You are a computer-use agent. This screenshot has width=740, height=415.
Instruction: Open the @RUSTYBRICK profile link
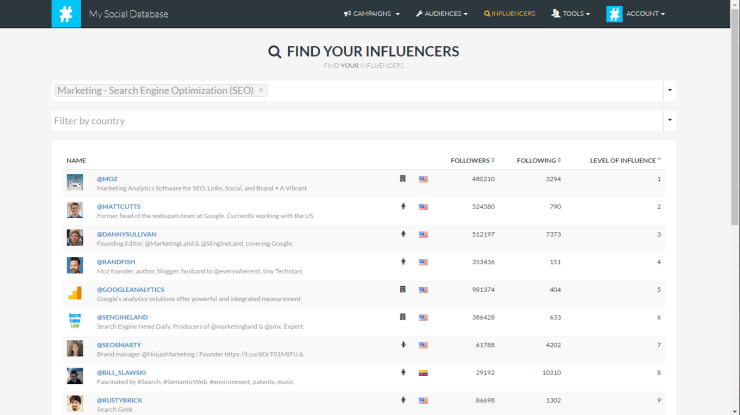tap(119, 400)
